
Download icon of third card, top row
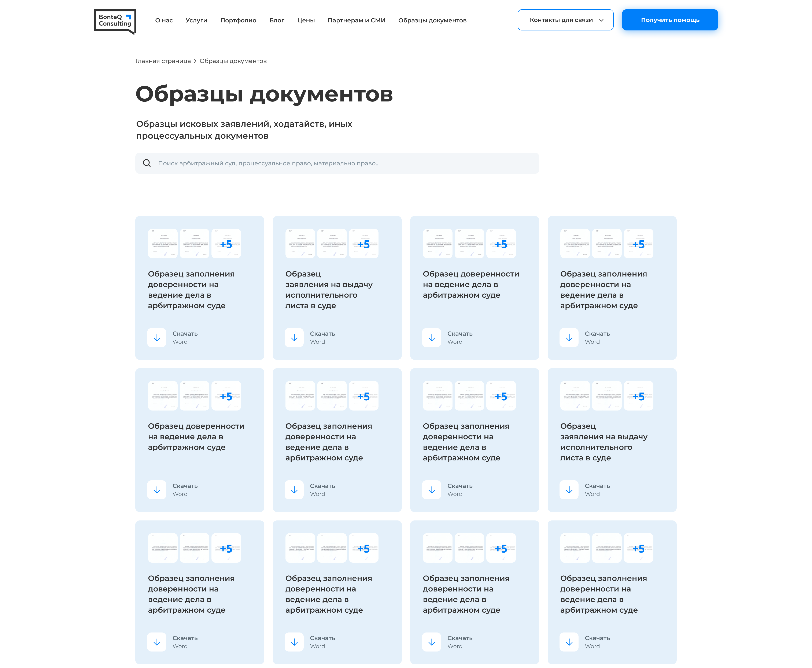tap(431, 337)
